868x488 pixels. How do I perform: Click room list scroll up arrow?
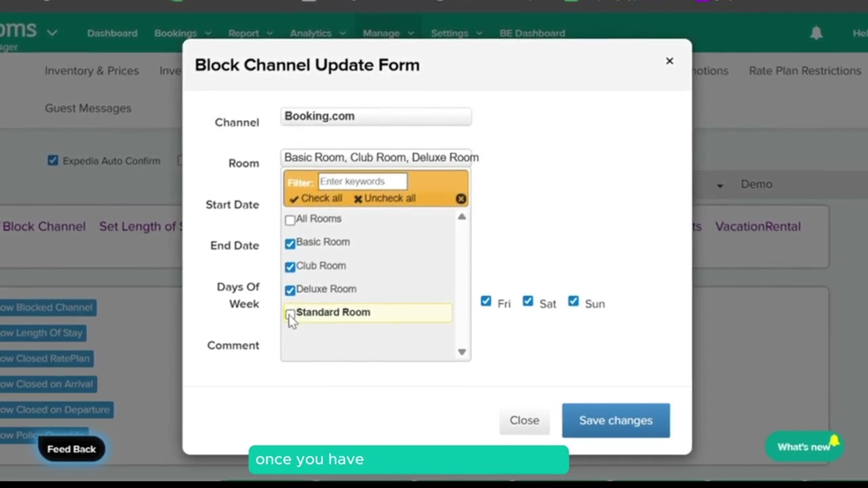(462, 217)
